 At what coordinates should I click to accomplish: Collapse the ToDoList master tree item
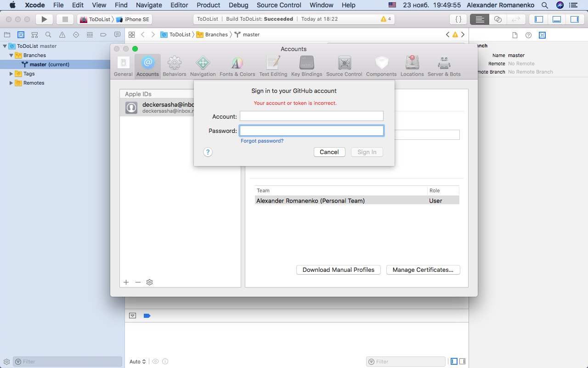[5, 46]
